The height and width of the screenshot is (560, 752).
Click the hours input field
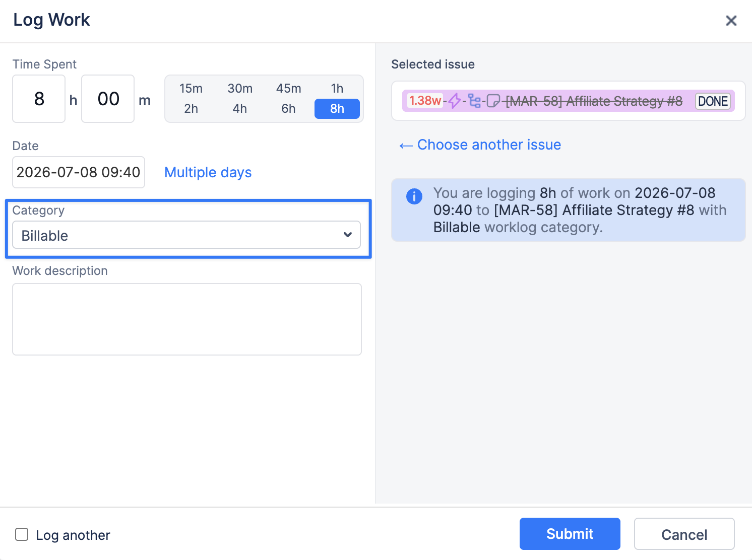pos(39,99)
